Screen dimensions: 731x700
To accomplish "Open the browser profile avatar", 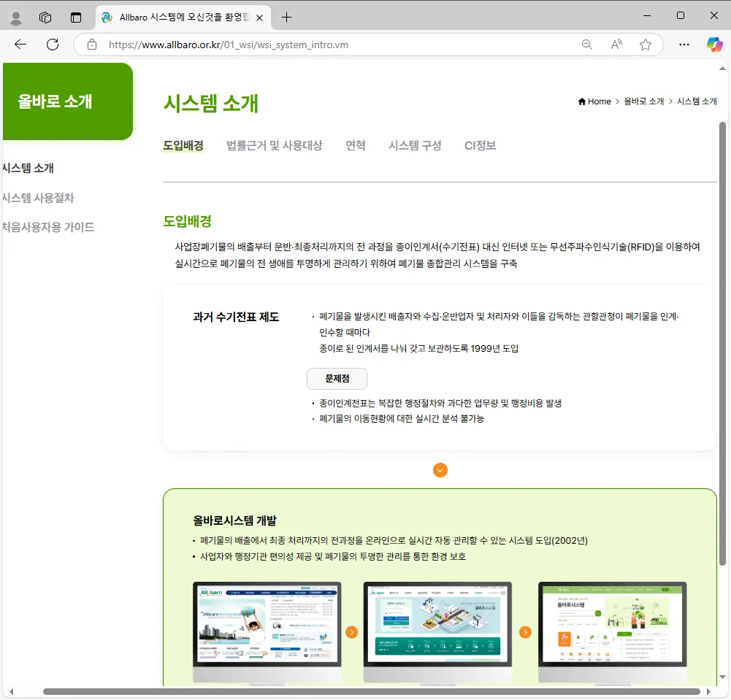I will tap(15, 17).
